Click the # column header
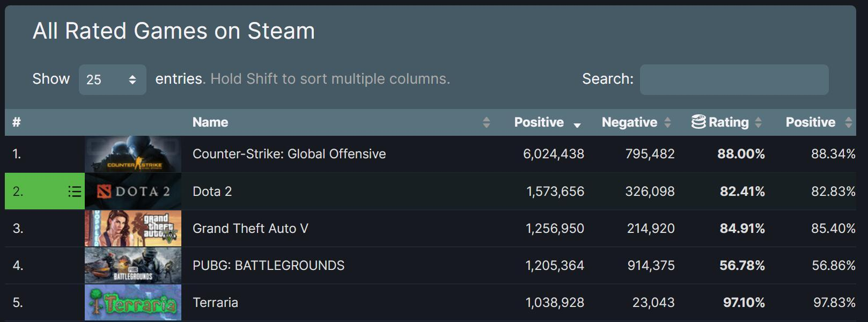The image size is (868, 322). pos(17,122)
